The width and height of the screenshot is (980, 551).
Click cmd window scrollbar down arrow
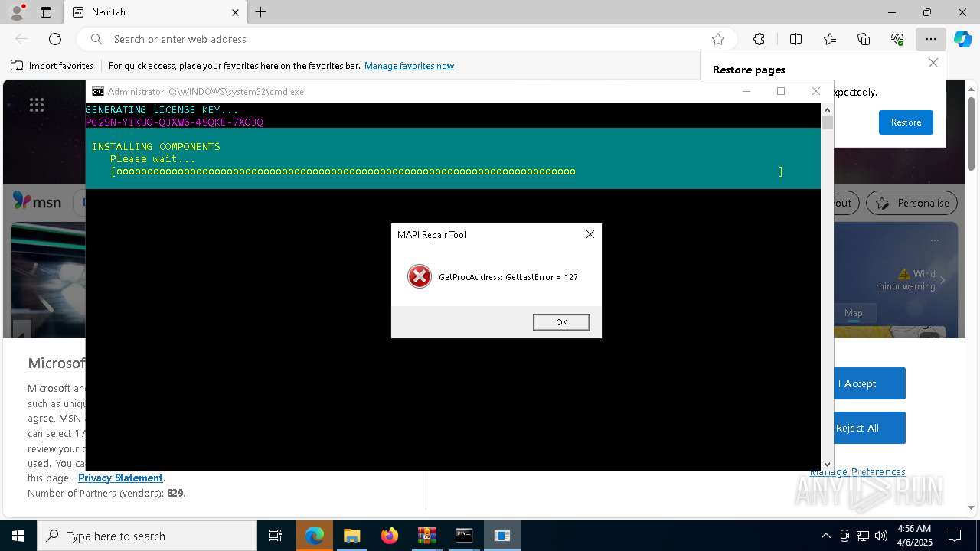827,464
